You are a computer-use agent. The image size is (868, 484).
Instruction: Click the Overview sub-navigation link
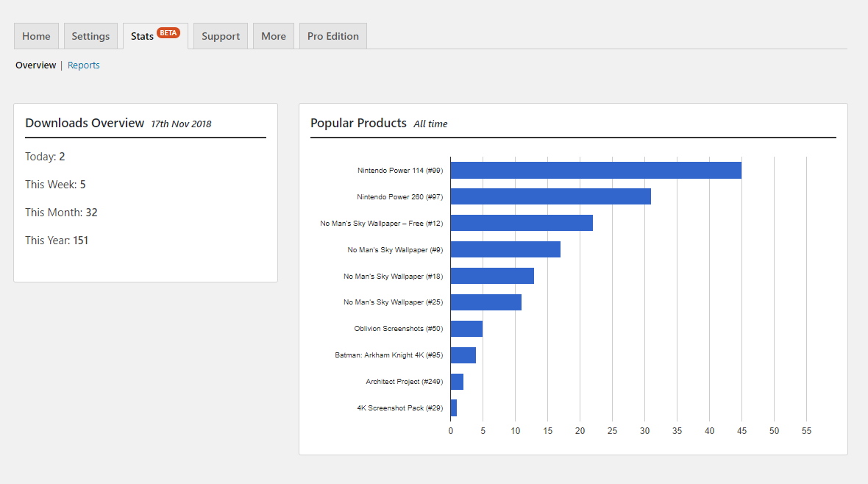pos(35,65)
